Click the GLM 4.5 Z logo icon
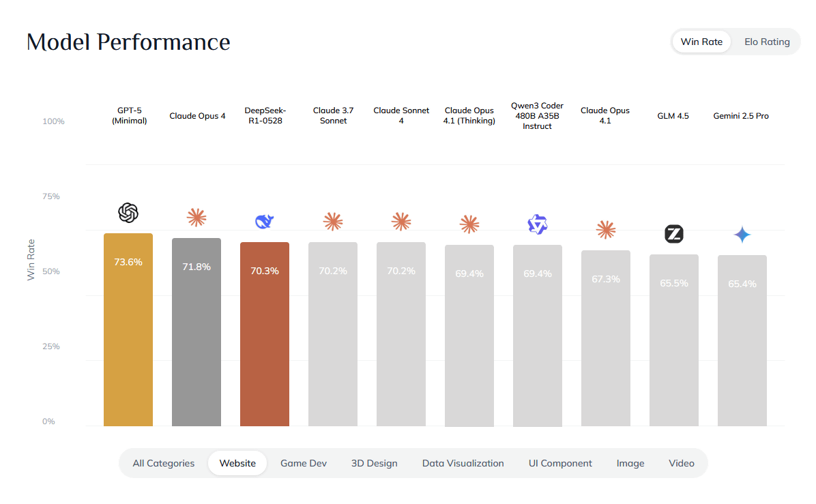The height and width of the screenshot is (504, 816). coord(674,235)
